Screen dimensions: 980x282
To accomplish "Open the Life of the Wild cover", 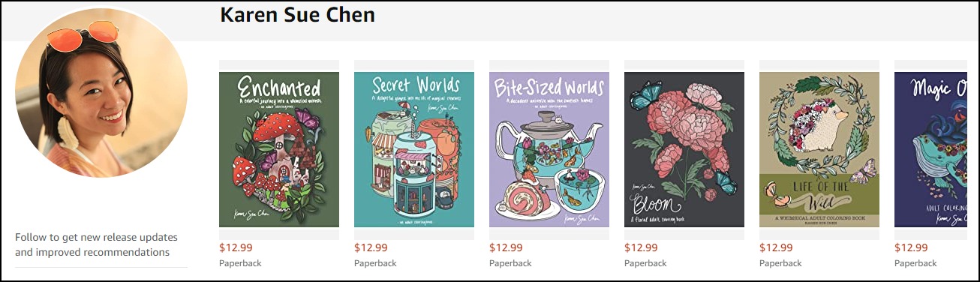I will point(819,149).
